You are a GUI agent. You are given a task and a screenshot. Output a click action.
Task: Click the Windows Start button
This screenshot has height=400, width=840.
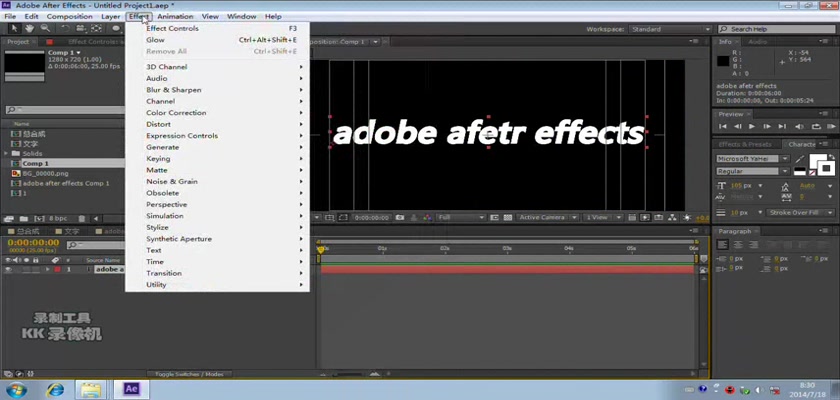pos(15,389)
